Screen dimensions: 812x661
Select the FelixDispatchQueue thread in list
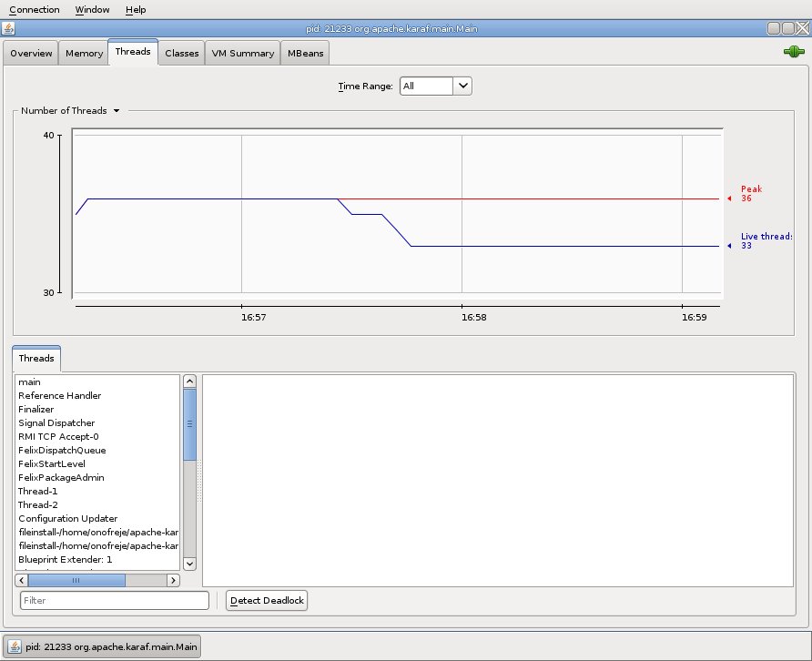[62, 450]
